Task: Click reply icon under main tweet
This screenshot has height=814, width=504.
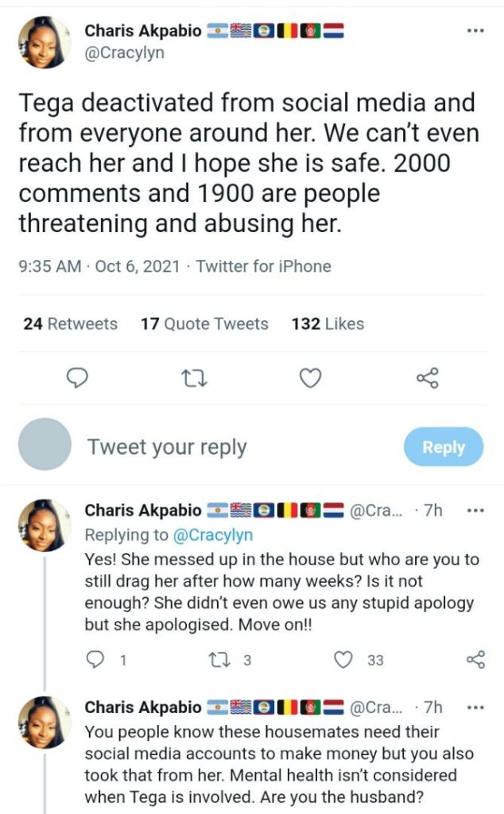Action: point(77,378)
